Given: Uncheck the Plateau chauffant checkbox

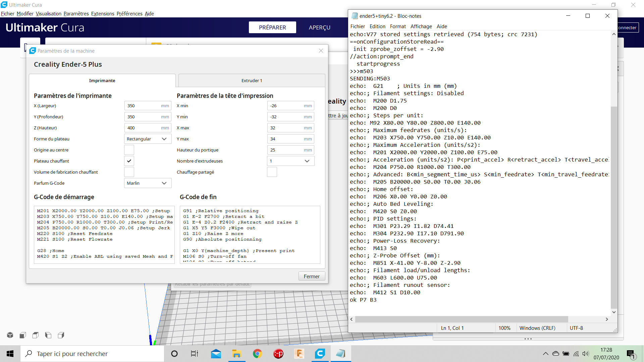Looking at the screenshot, I should pos(129,161).
